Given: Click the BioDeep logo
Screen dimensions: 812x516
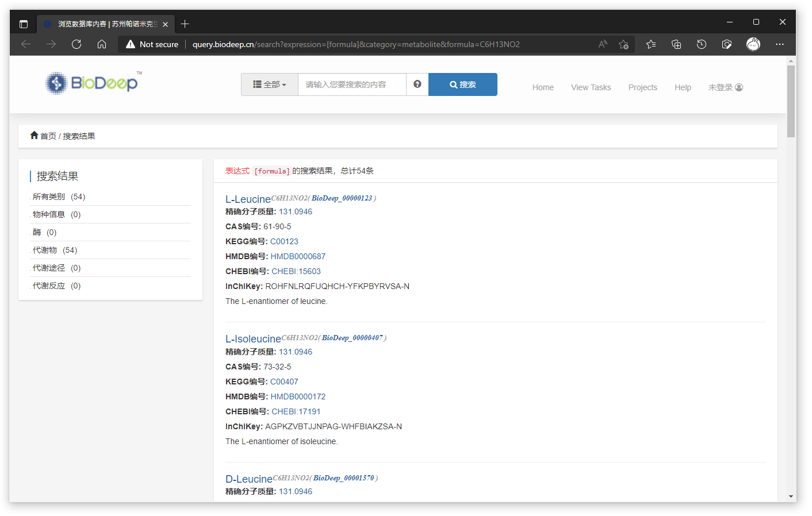Looking at the screenshot, I should (x=93, y=83).
